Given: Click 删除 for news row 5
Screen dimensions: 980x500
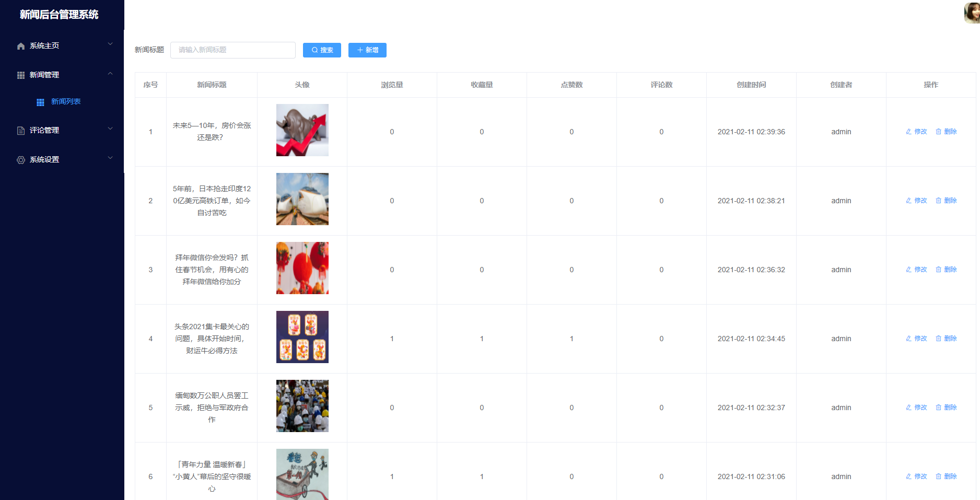Looking at the screenshot, I should tap(946, 408).
